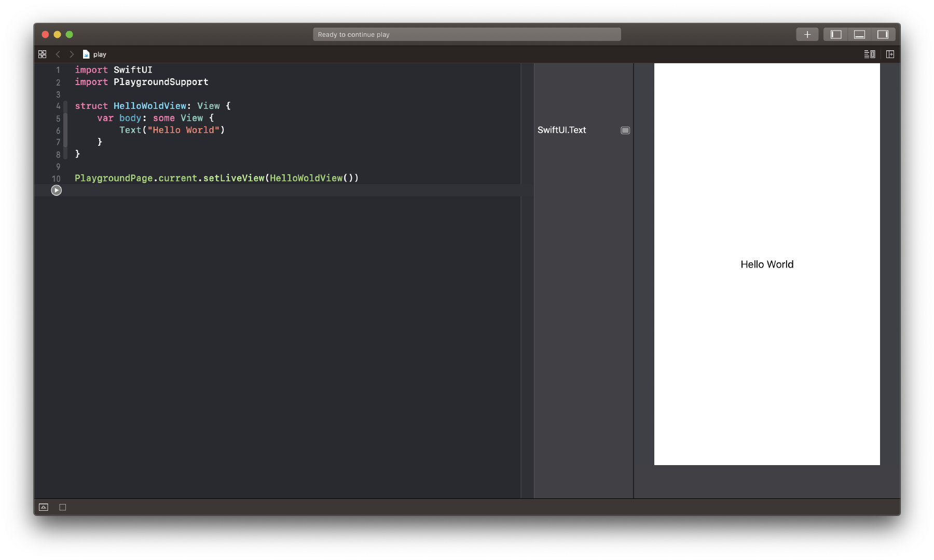
Task: Click the HelloWoldView struct name
Action: (149, 106)
